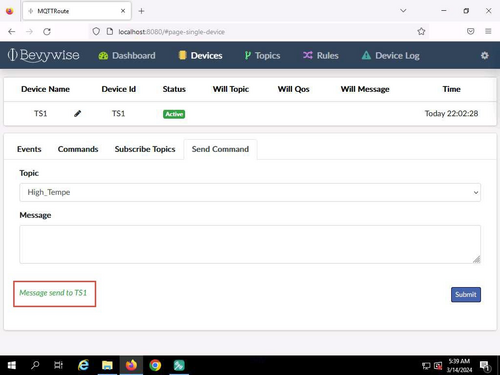Open File Explorer from taskbar

pos(107,365)
